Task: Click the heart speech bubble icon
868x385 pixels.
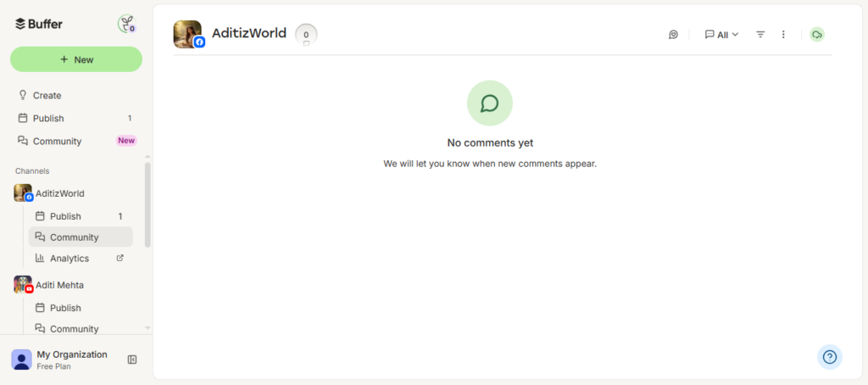Action: tap(673, 35)
